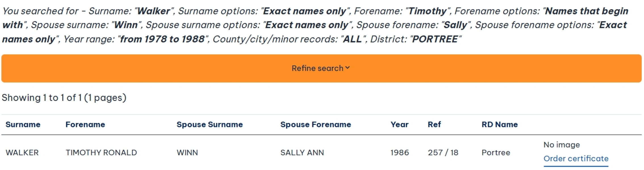Click the Surname column header

(x=23, y=125)
